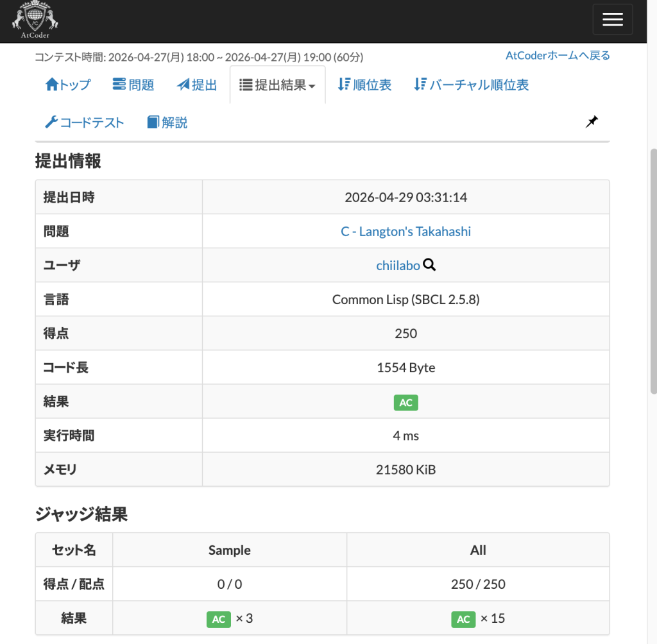The width and height of the screenshot is (657, 644).
Task: Select the paper-plane submit icon beside 提出
Action: pyautogui.click(x=182, y=84)
